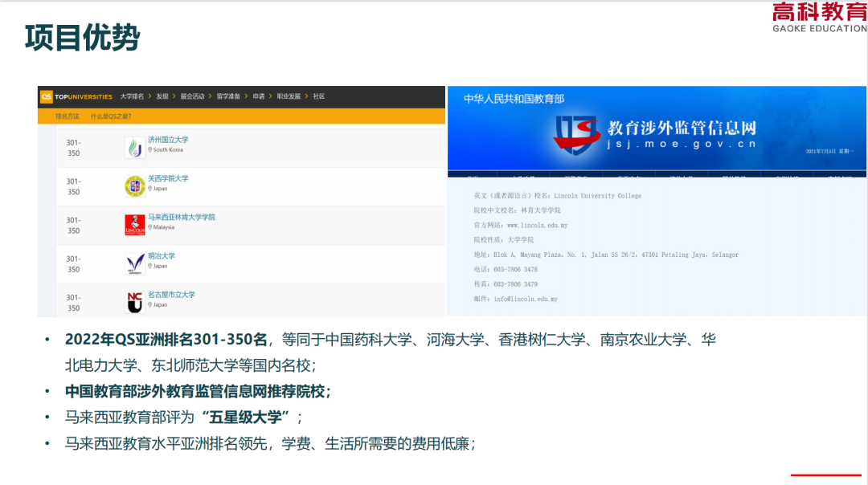Click the English name line Lincoln University College
Screen dimensions: 868x485
pos(558,196)
